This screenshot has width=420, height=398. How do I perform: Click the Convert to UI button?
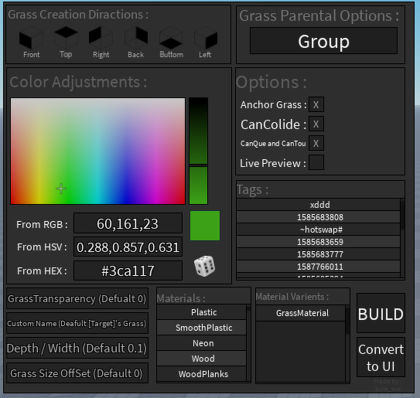[x=381, y=358]
